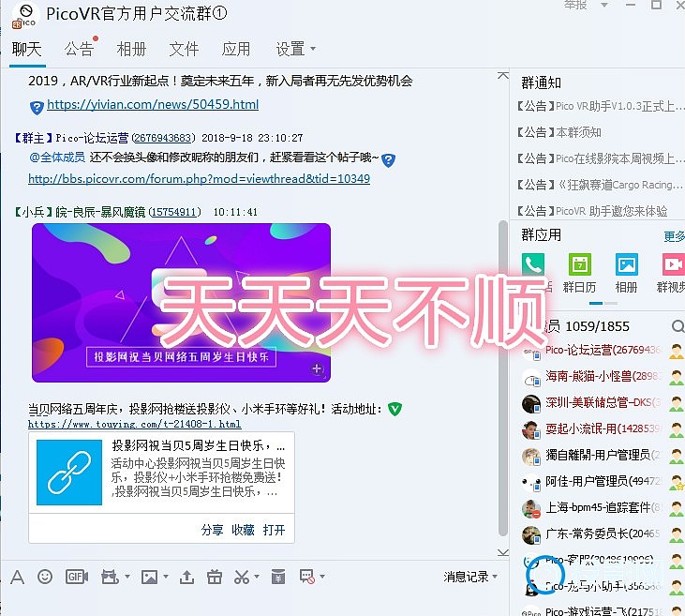Open the pink group video app
Screen dimensions: 685x616
[x=673, y=264]
